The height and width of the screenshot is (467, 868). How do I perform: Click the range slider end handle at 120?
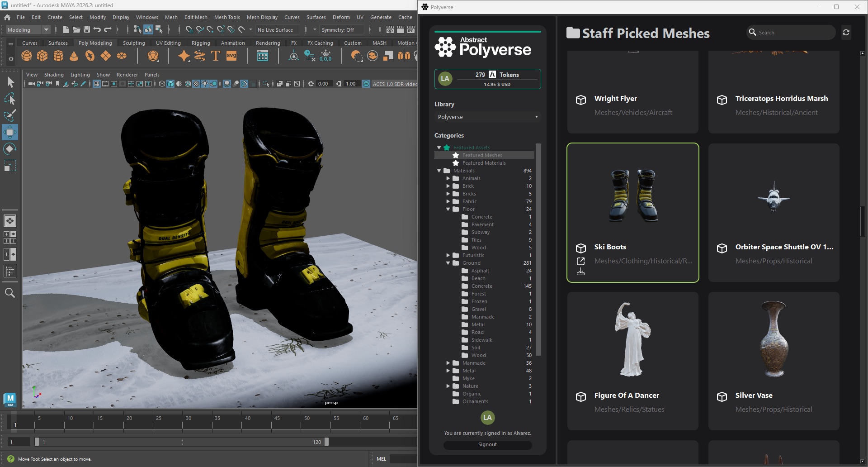tap(326, 442)
